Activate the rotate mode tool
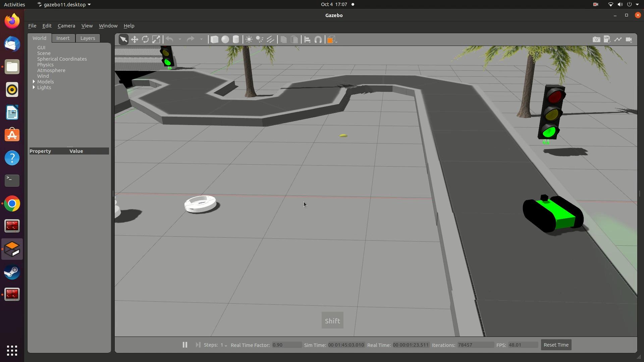The width and height of the screenshot is (644, 362). pos(145,40)
